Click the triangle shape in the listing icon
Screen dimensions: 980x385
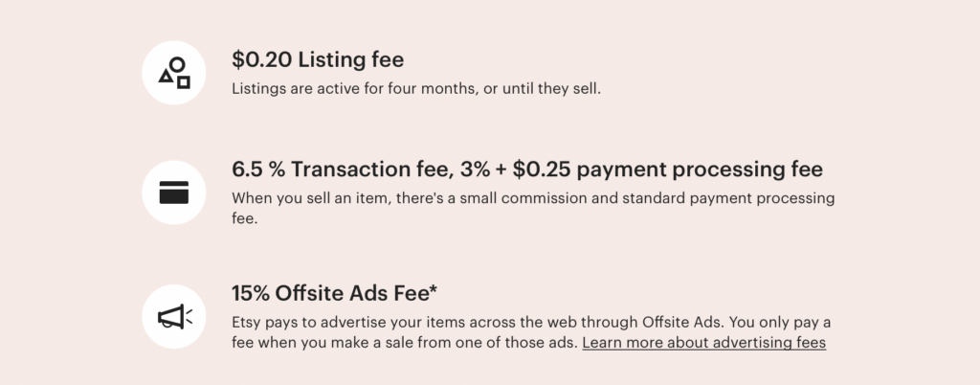click(x=166, y=77)
